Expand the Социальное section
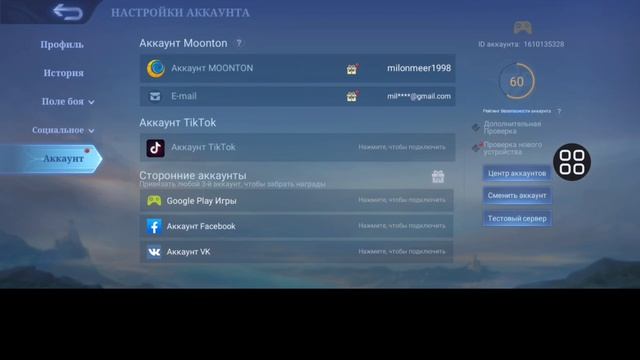640x360 pixels. point(63,130)
